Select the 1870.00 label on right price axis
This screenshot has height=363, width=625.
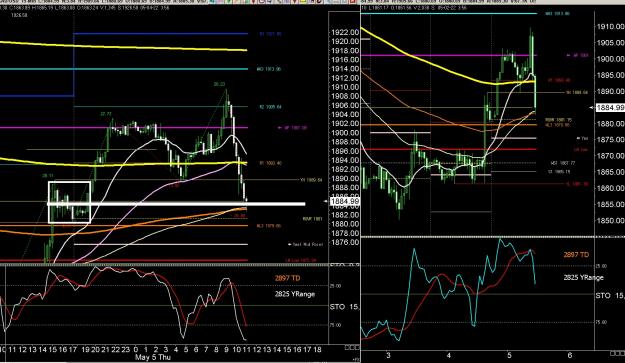point(610,156)
